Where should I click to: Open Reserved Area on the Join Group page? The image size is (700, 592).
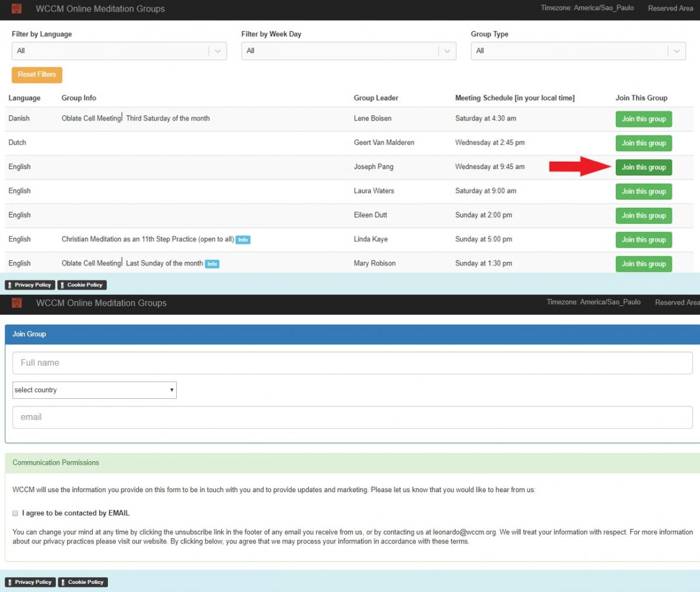(677, 302)
